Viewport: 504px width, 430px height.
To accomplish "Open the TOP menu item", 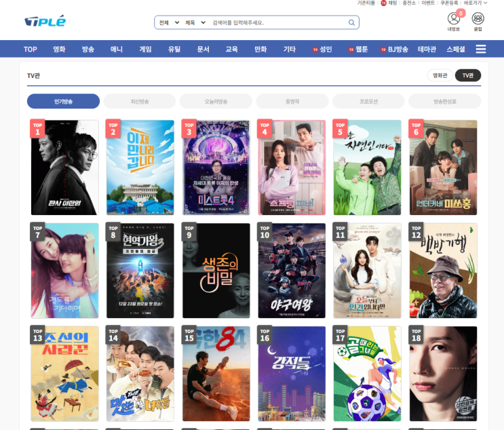I will tap(31, 49).
